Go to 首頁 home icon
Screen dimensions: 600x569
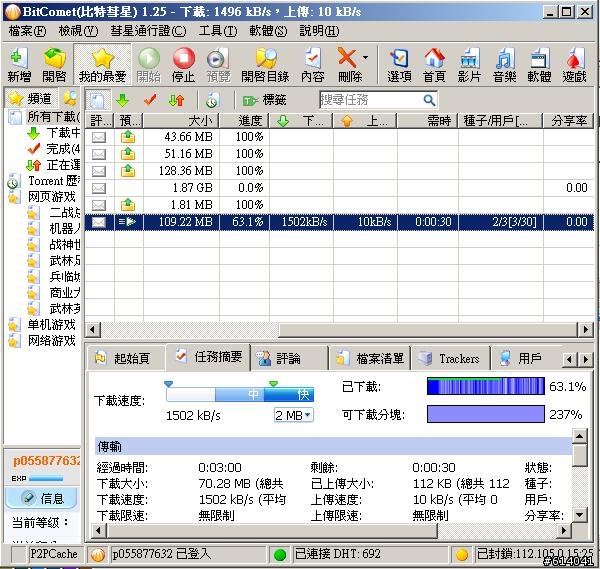tap(434, 65)
